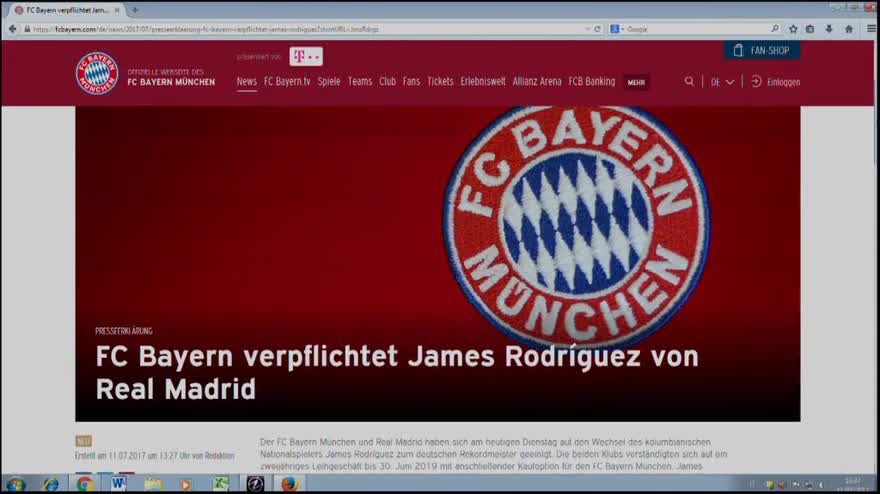This screenshot has height=494, width=880.
Task: Show downloads via the download arrow icon
Action: (x=829, y=29)
